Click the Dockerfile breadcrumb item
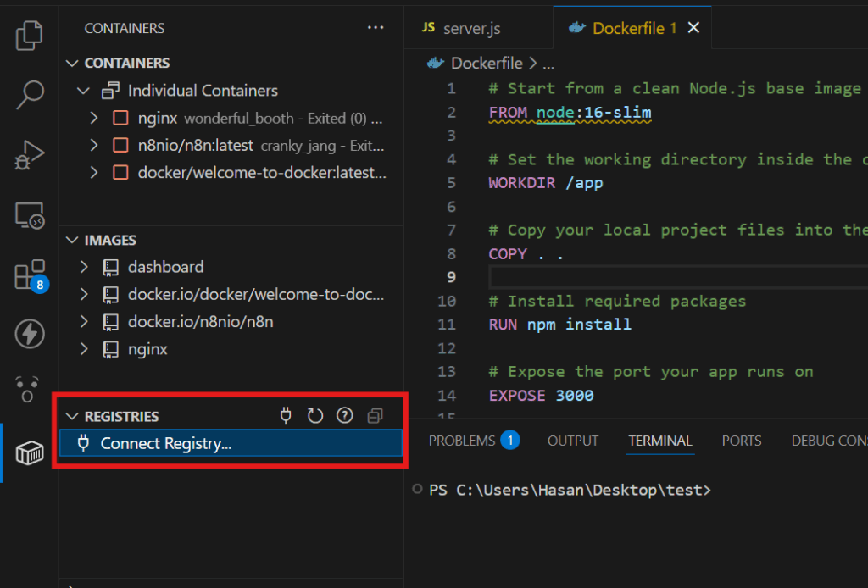The height and width of the screenshot is (588, 868). pos(487,63)
